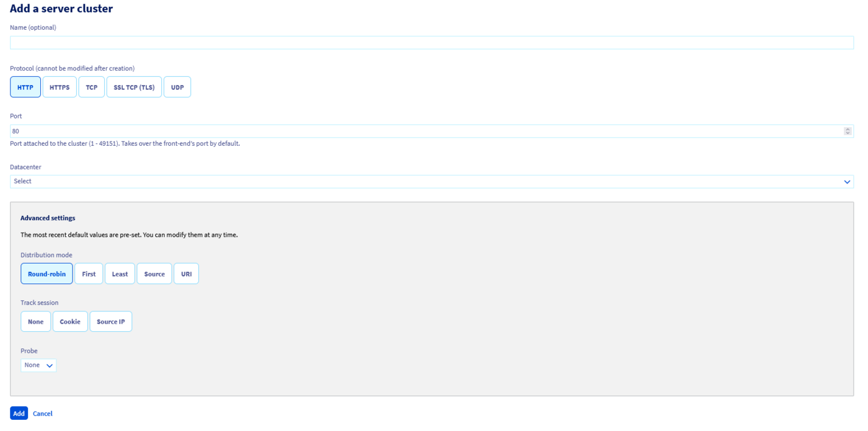Click the Cancel link
Image resolution: width=868 pixels, height=431 pixels.
point(42,413)
